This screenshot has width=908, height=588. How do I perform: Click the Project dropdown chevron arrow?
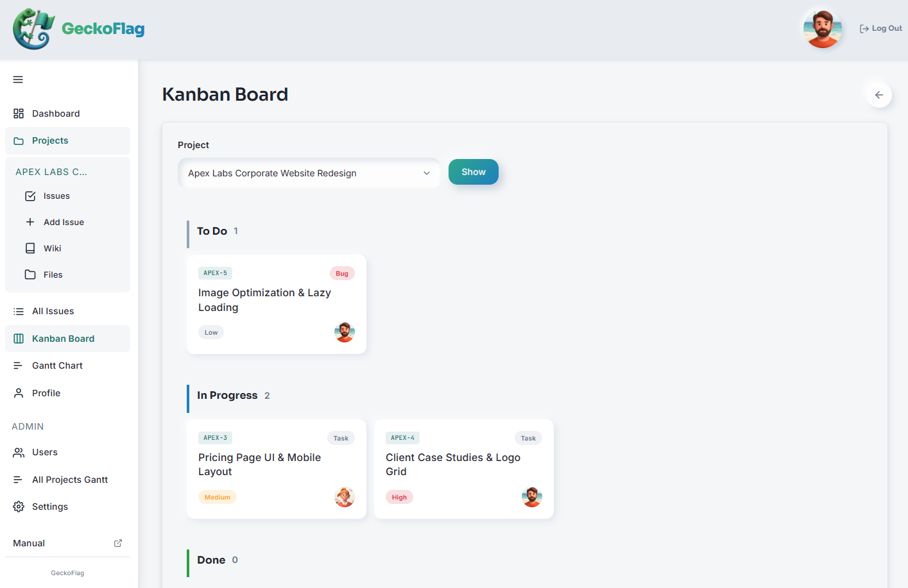pos(427,173)
